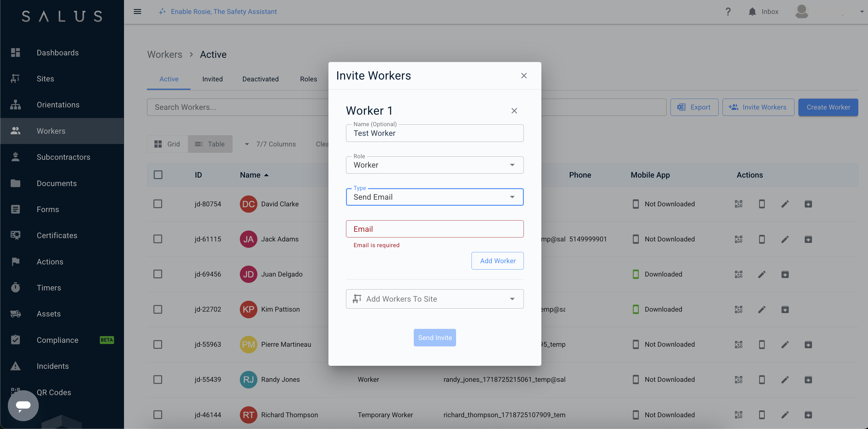Tick the select-all checkbox in table header
The width and height of the screenshot is (868, 429).
(x=158, y=175)
